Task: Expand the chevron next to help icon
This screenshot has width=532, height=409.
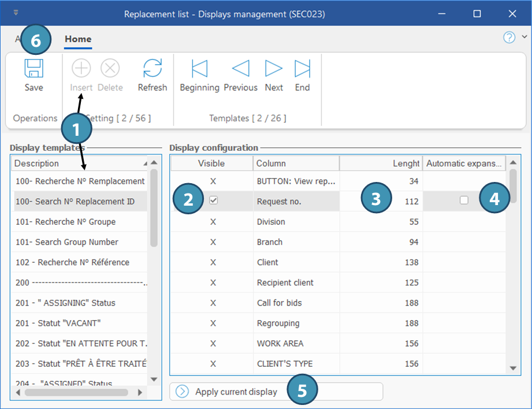Action: point(524,38)
